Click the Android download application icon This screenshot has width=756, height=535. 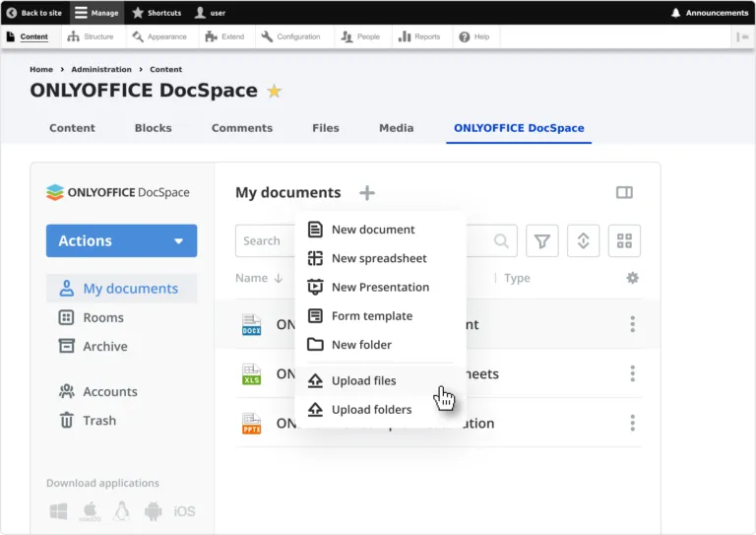pyautogui.click(x=154, y=511)
